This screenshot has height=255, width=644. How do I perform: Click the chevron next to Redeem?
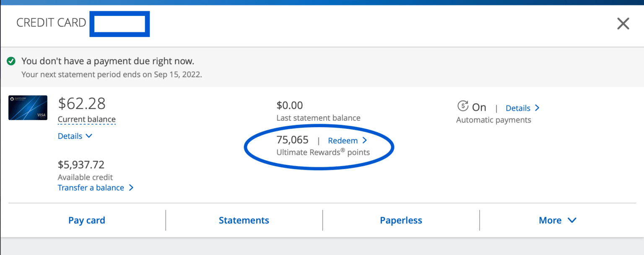(364, 141)
